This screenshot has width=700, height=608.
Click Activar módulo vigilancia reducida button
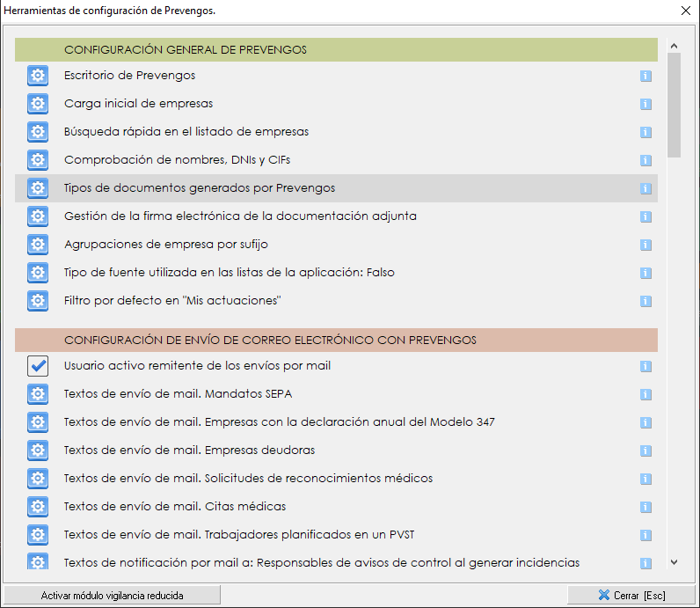[x=112, y=596]
